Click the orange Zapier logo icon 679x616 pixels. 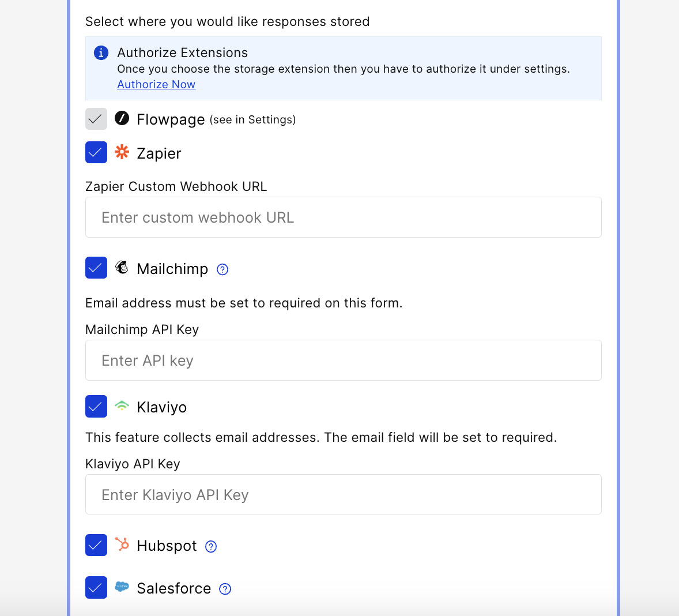pyautogui.click(x=122, y=152)
